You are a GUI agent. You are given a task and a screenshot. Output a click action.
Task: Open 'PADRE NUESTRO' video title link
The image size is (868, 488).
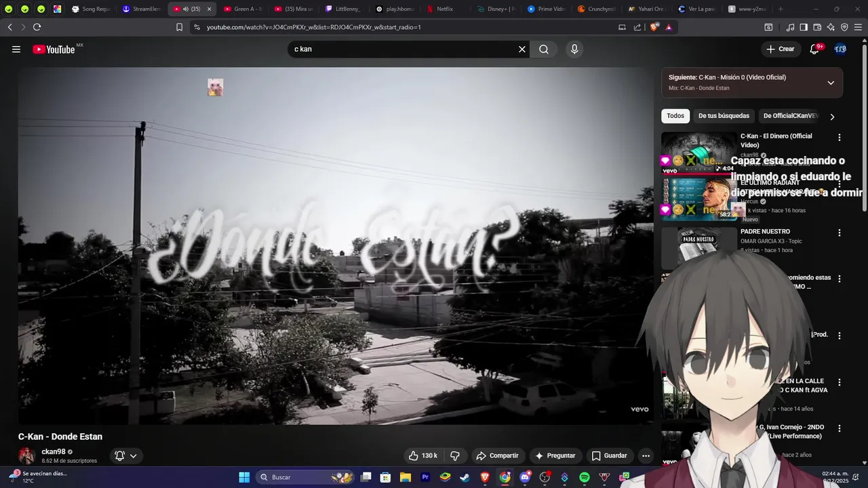pos(765,231)
